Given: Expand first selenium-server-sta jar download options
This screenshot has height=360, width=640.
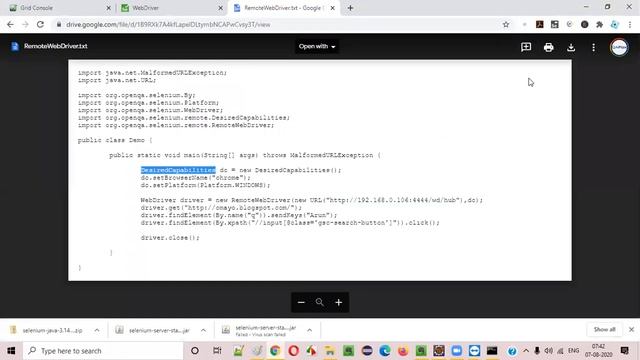Looking at the screenshot, I should 203,330.
